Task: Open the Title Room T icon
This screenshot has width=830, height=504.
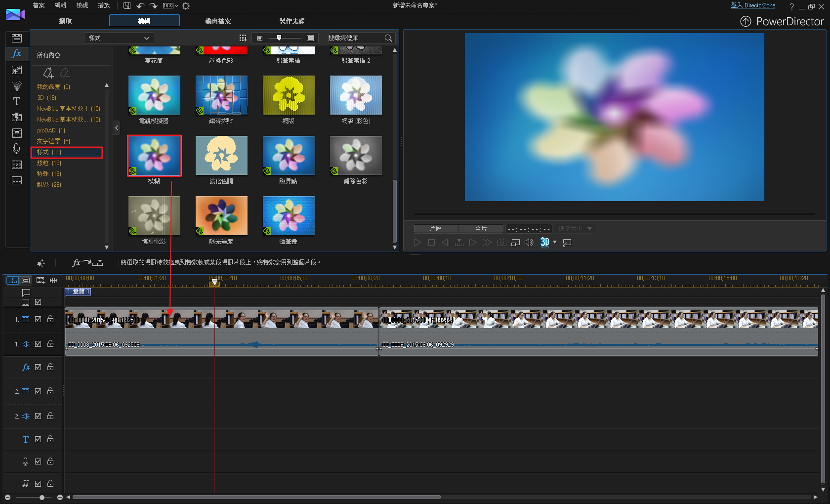Action: [x=16, y=101]
